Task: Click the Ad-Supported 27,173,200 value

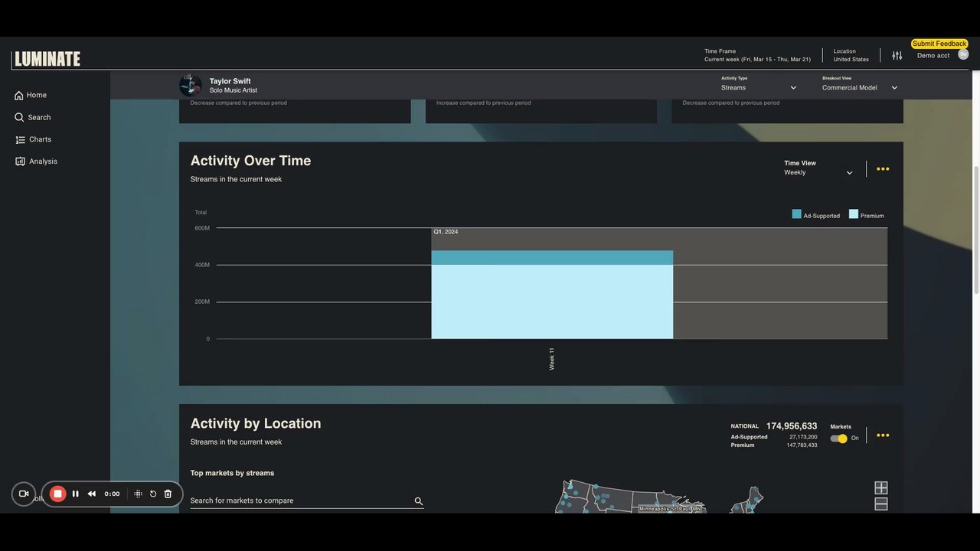Action: point(803,437)
